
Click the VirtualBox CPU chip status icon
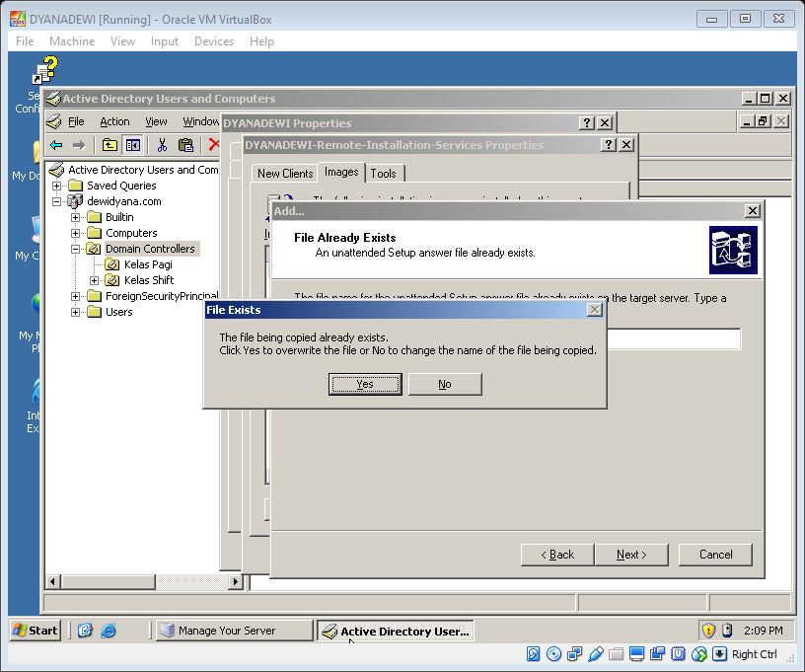click(678, 654)
